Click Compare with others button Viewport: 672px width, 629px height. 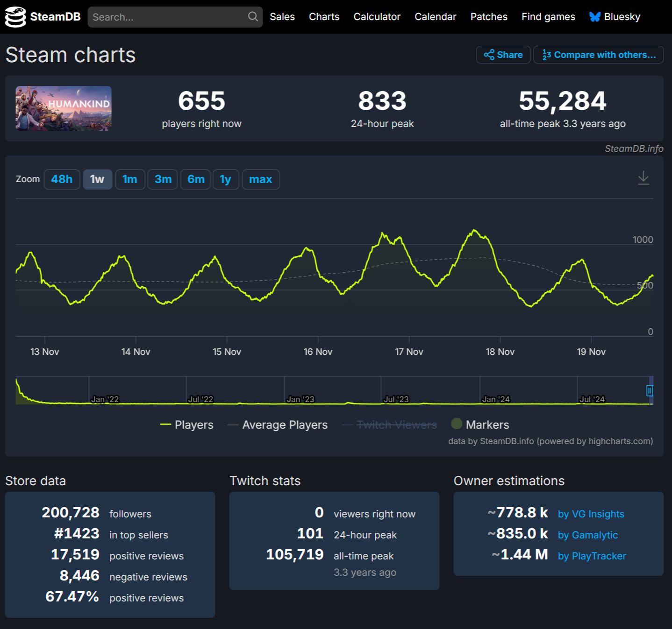599,55
